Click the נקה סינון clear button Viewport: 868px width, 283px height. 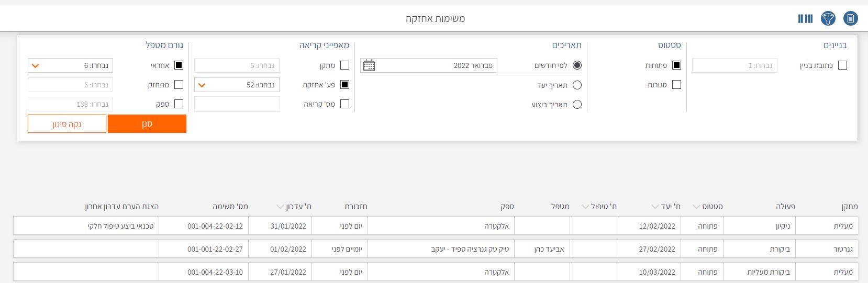click(67, 124)
